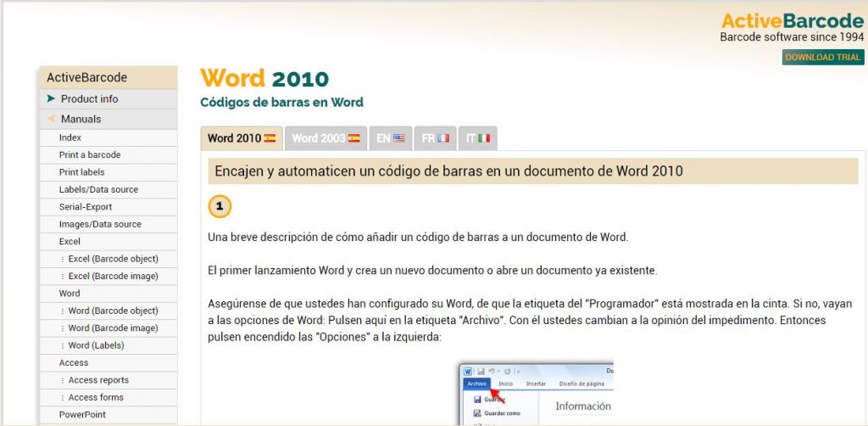This screenshot has height=426, width=868.
Task: Open Word (Barcode image) page
Action: coord(108,328)
